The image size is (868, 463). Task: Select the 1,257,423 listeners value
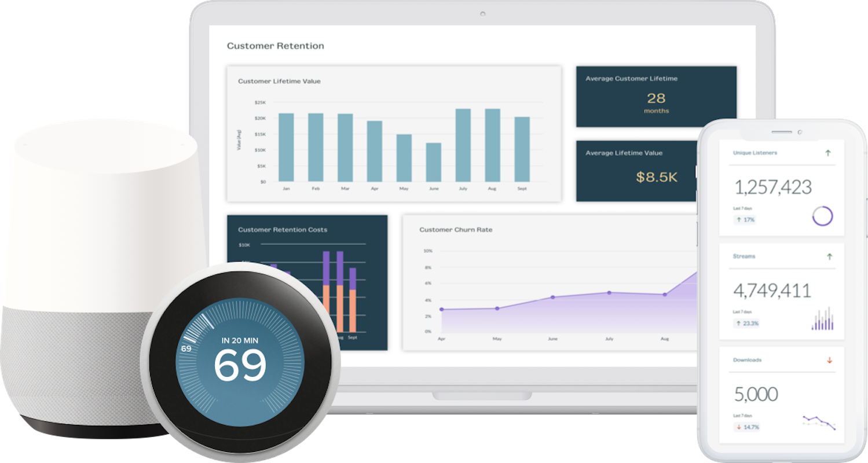click(x=773, y=187)
